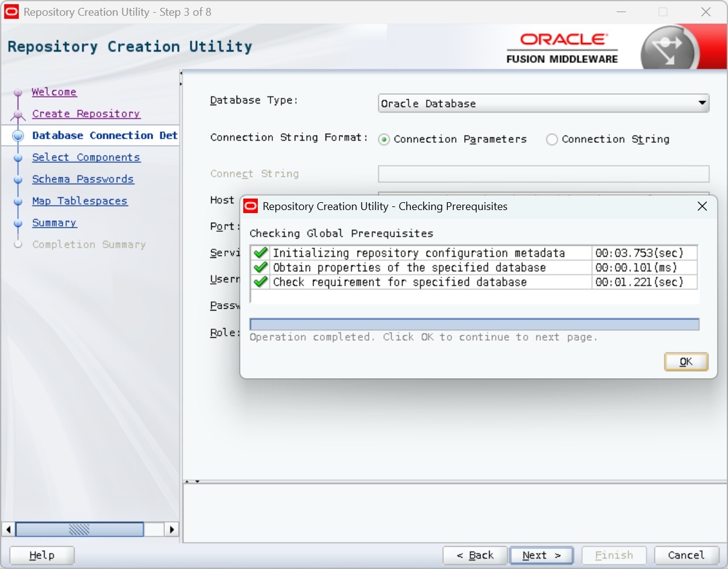Image resolution: width=728 pixels, height=569 pixels.
Task: Click the checkmark next to Check requirement row
Action: [260, 282]
